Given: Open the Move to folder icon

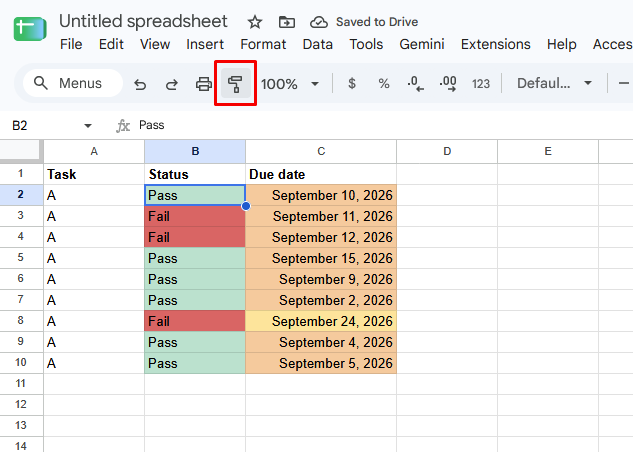Looking at the screenshot, I should [287, 22].
